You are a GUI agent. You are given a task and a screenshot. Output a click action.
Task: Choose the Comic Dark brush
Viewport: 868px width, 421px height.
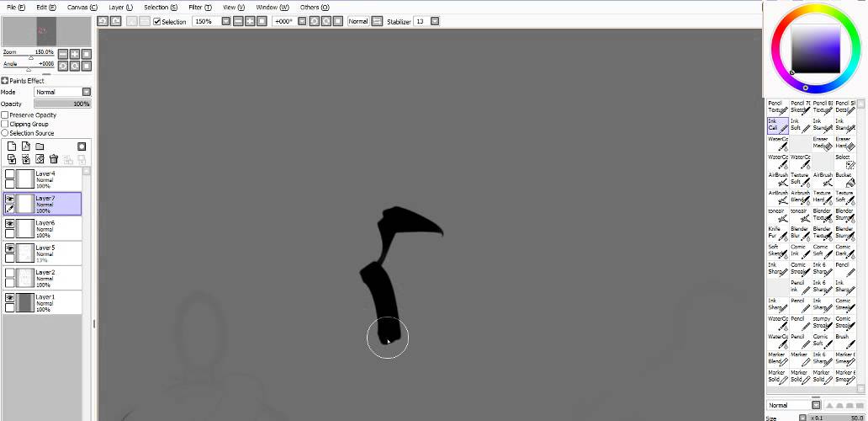844,251
